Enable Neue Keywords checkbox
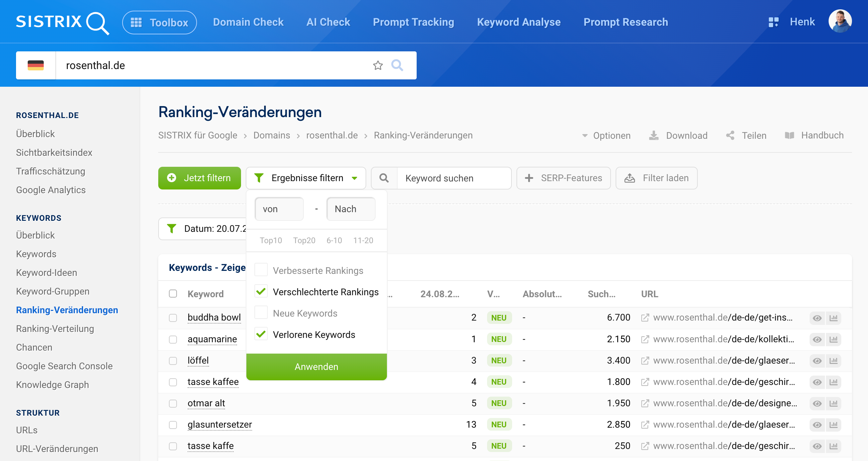 click(261, 313)
